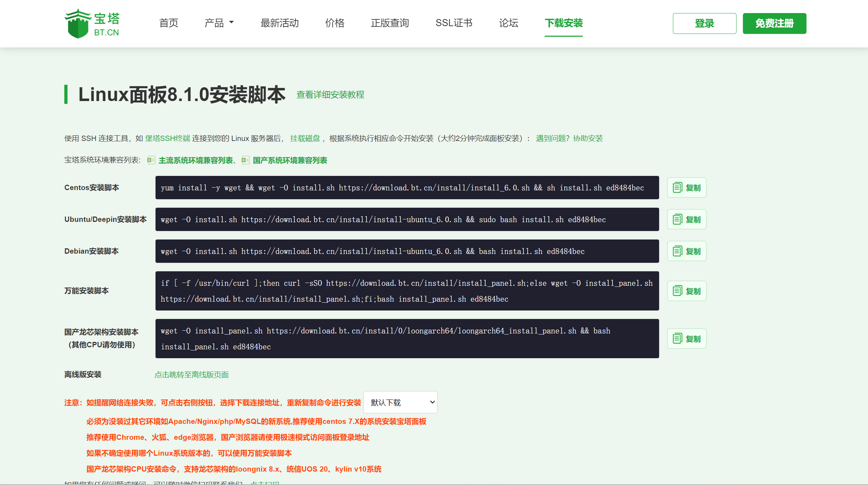Click the Ubuntu sudo bash command text
Screen dimensions: 868x485
point(383,219)
